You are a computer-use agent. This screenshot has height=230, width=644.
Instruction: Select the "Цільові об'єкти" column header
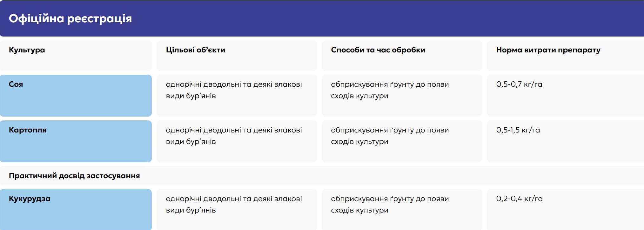click(x=237, y=55)
